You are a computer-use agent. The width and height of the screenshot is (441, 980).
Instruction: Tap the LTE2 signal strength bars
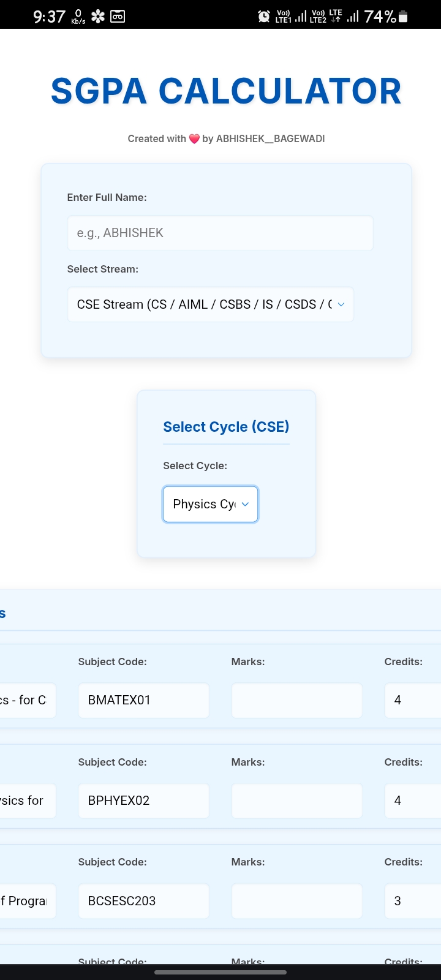[352, 16]
